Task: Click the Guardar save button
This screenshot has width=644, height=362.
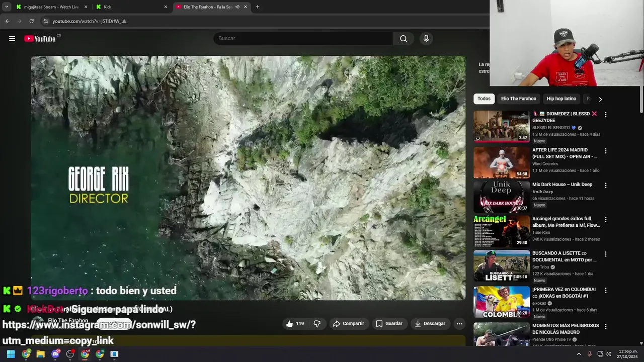Action: pyautogui.click(x=389, y=324)
